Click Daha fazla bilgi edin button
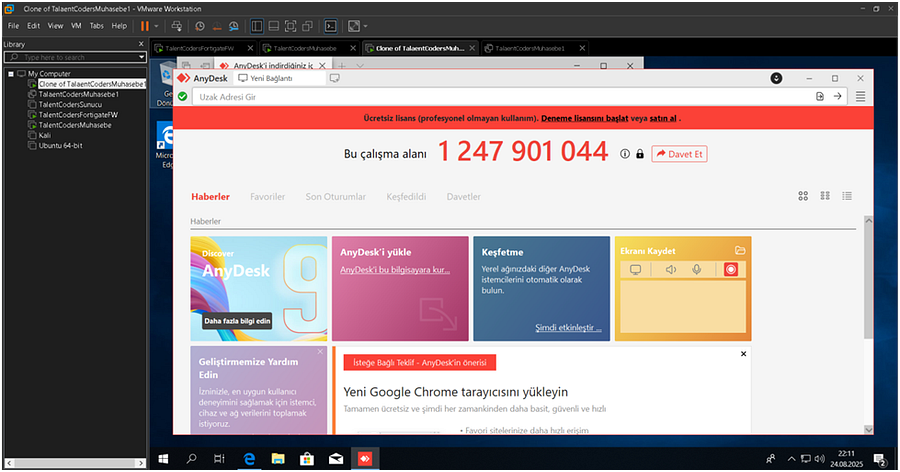900x472 pixels. point(237,321)
